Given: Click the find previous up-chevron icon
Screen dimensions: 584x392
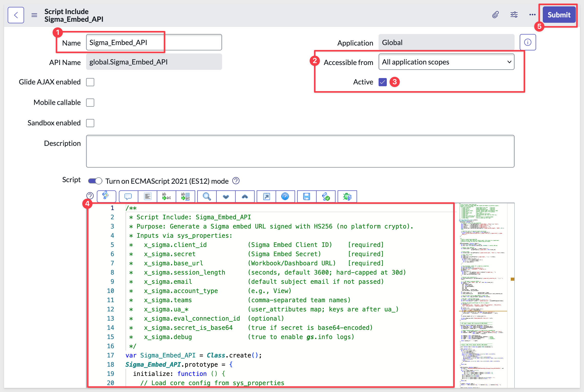Looking at the screenshot, I should (x=245, y=197).
